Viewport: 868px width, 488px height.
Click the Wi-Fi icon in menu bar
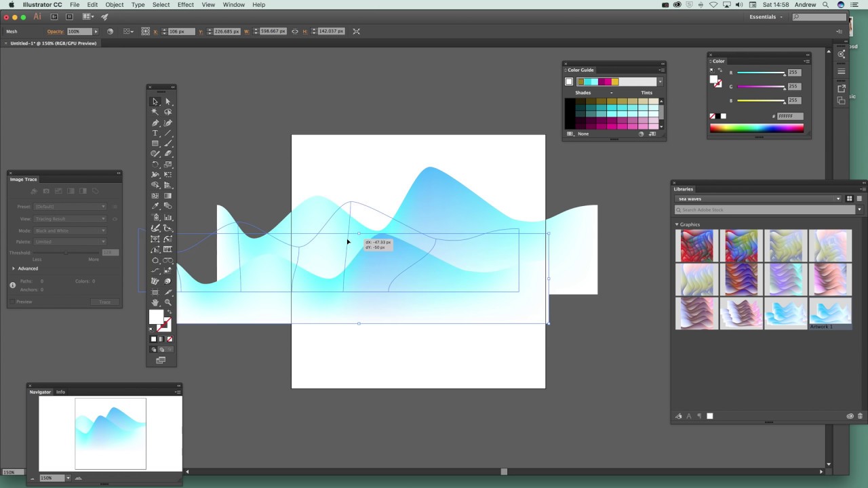tap(713, 5)
